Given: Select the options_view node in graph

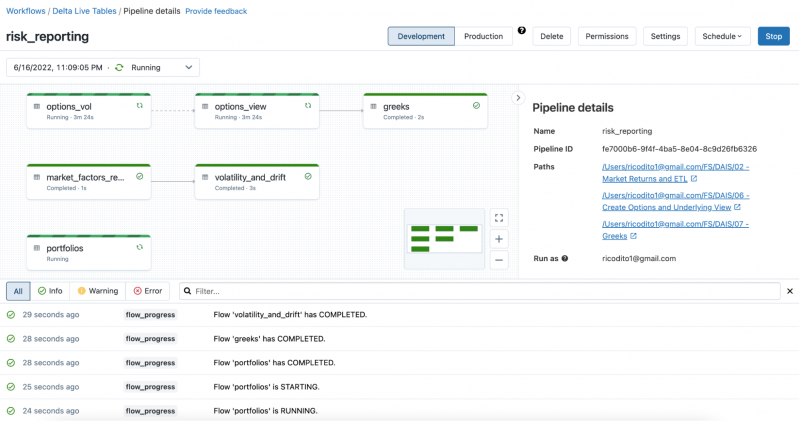Looking at the screenshot, I should pos(257,111).
